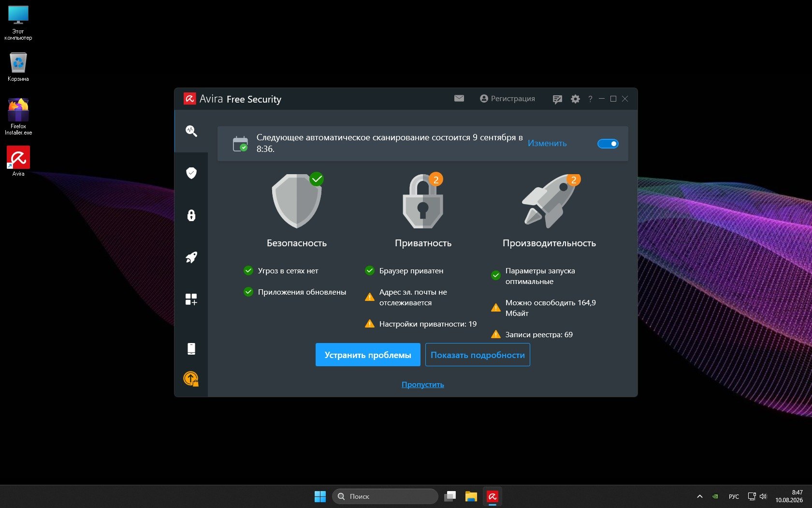The width and height of the screenshot is (812, 508).
Task: Open the Windows Start menu
Action: tap(320, 496)
